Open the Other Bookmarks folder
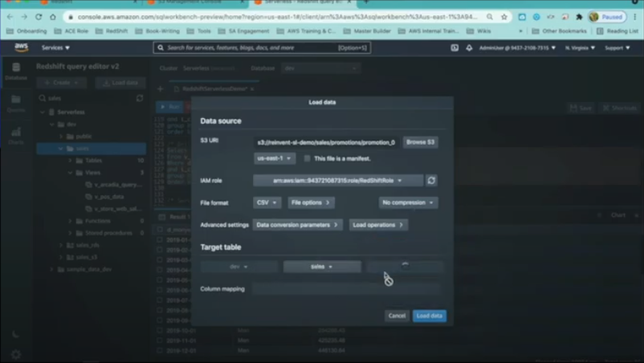The height and width of the screenshot is (363, 644). tap(559, 31)
